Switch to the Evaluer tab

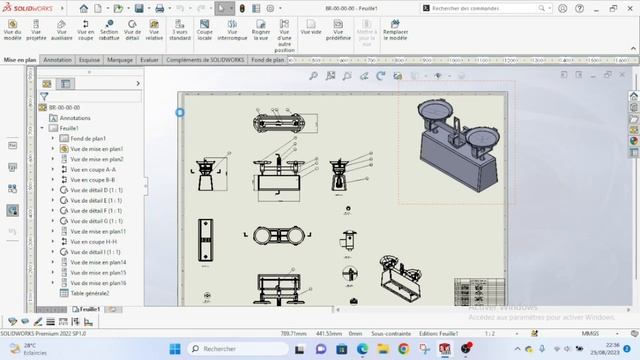click(149, 60)
